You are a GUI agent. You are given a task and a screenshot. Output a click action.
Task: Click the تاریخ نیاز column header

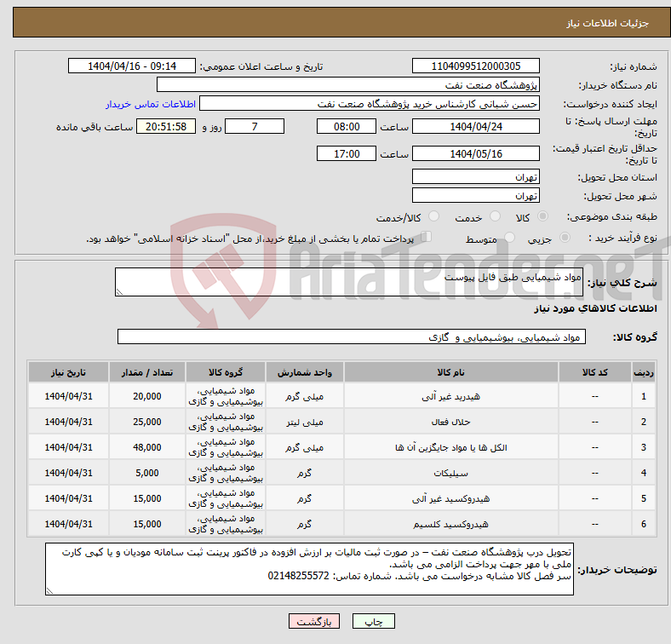tap(68, 372)
